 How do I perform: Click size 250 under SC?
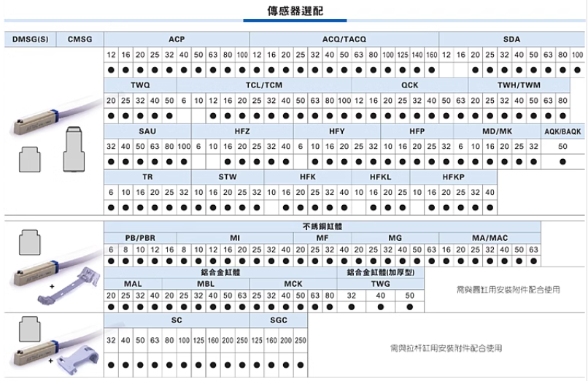pyautogui.click(x=242, y=340)
